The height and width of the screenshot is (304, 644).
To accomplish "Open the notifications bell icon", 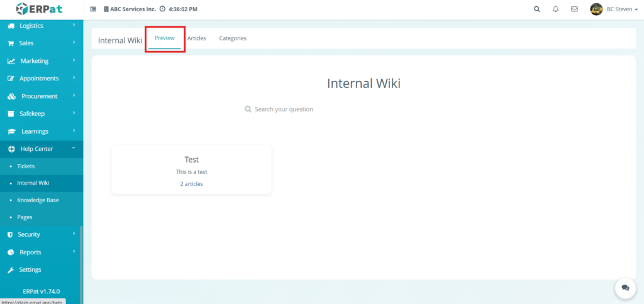I will click(556, 9).
